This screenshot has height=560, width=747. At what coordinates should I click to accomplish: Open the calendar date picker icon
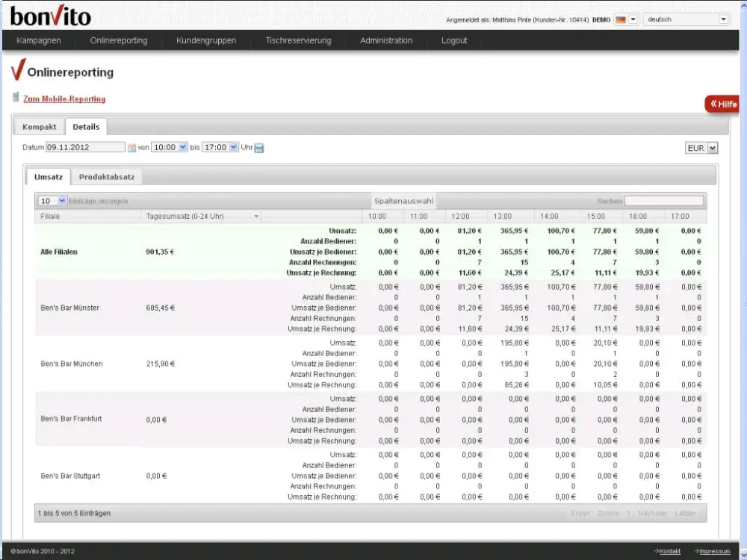pyautogui.click(x=131, y=148)
